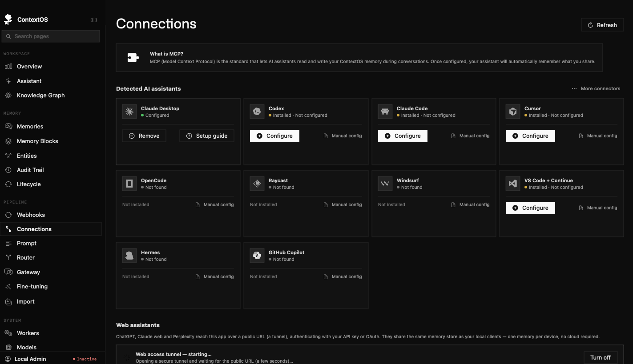
Task: Open Manual config for Cursor
Action: click(598, 136)
